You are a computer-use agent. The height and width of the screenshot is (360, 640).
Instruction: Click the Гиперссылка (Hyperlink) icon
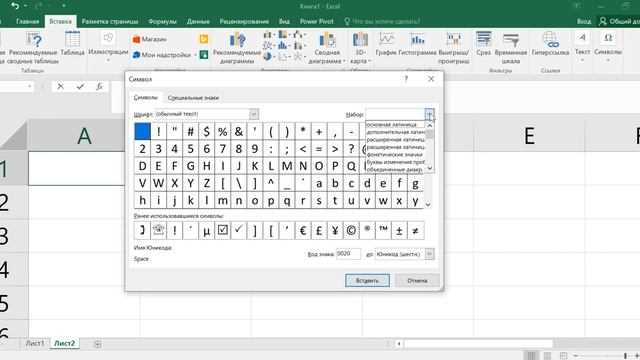(x=550, y=43)
